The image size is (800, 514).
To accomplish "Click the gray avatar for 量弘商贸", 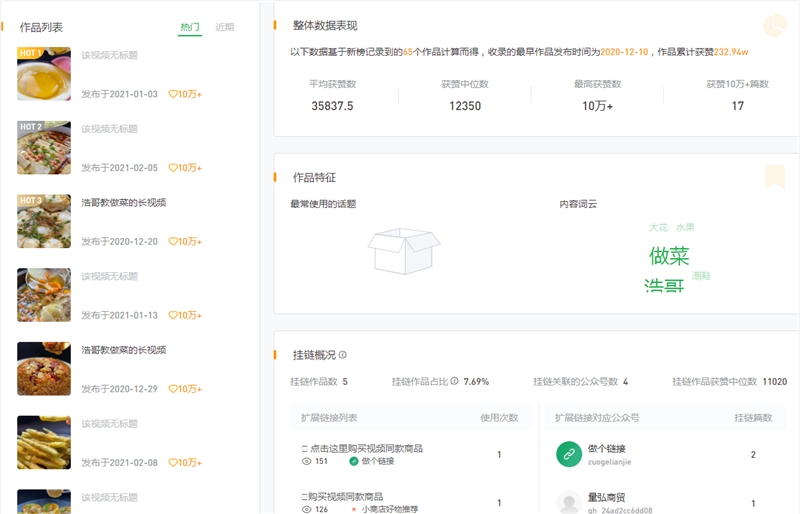I will pyautogui.click(x=569, y=503).
